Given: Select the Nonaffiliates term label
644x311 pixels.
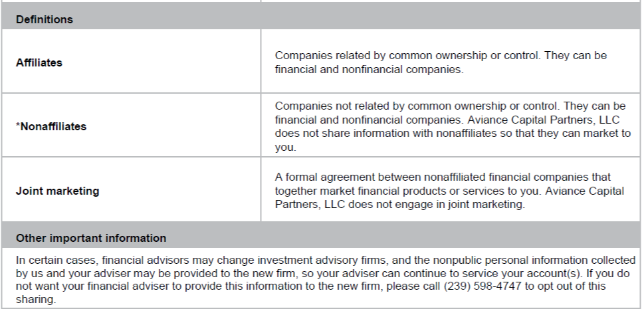Looking at the screenshot, I should 54,126.
